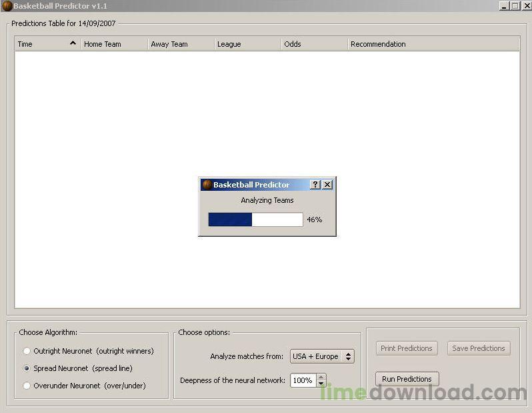Click the basketball icon in main title bar
Viewport: 532px width, 413px height.
pyautogui.click(x=7, y=6)
